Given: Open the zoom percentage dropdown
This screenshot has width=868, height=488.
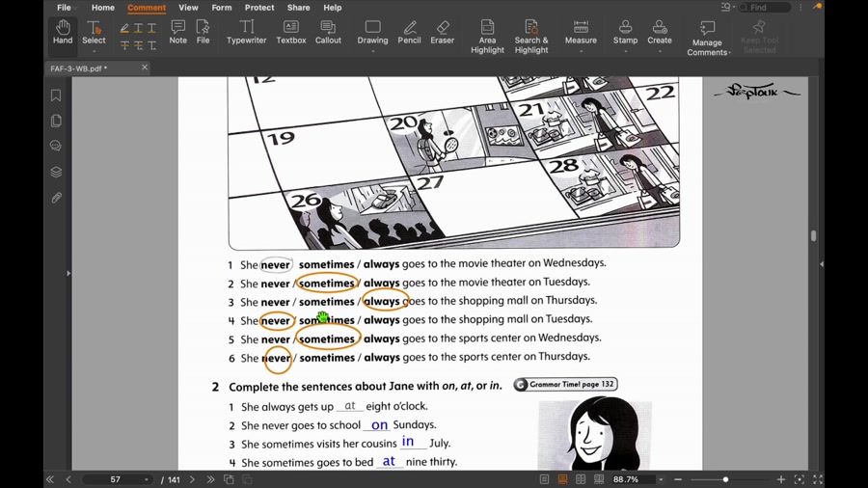Looking at the screenshot, I should coord(661,479).
